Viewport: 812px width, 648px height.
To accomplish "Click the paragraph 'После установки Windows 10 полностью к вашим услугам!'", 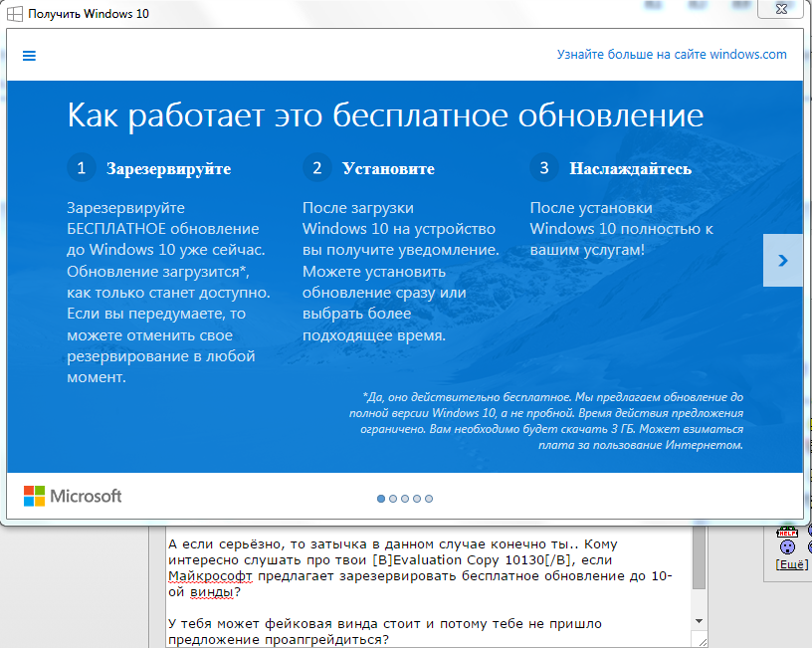I will pos(621,228).
